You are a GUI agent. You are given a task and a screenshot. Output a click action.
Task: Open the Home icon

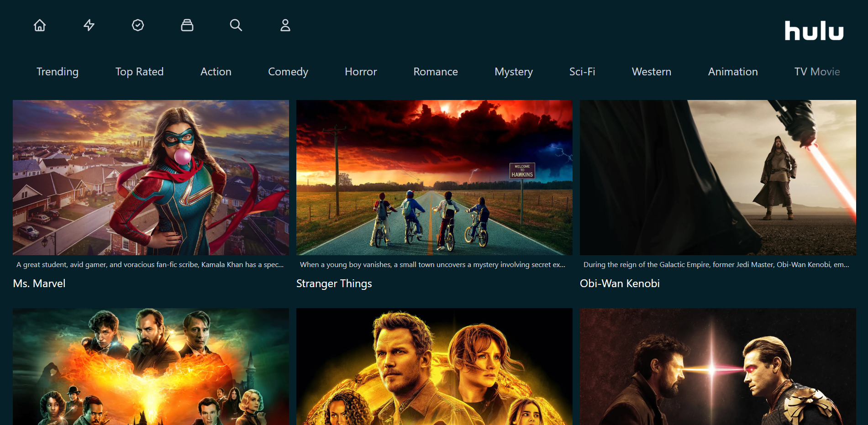point(40,25)
